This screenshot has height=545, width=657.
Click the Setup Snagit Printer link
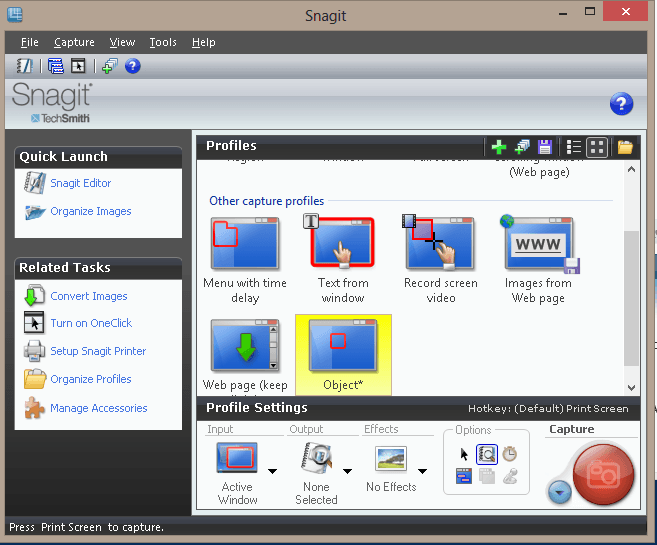point(98,351)
